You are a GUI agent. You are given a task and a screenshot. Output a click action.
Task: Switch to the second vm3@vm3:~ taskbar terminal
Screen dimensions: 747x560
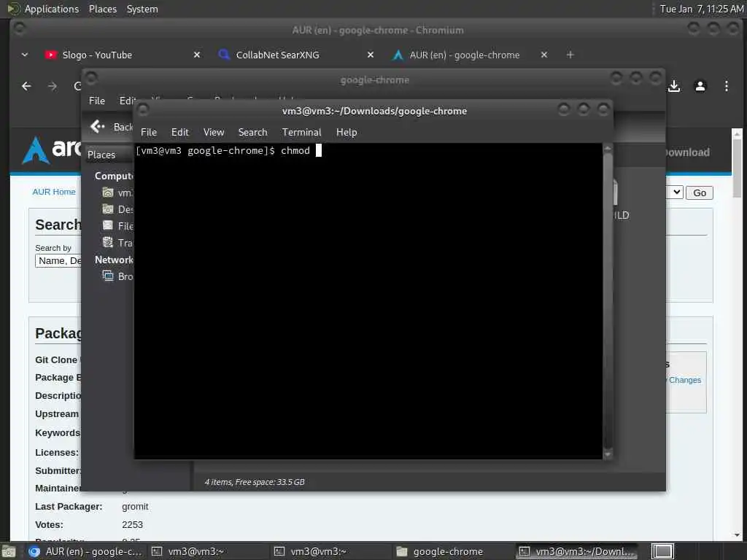point(331,551)
